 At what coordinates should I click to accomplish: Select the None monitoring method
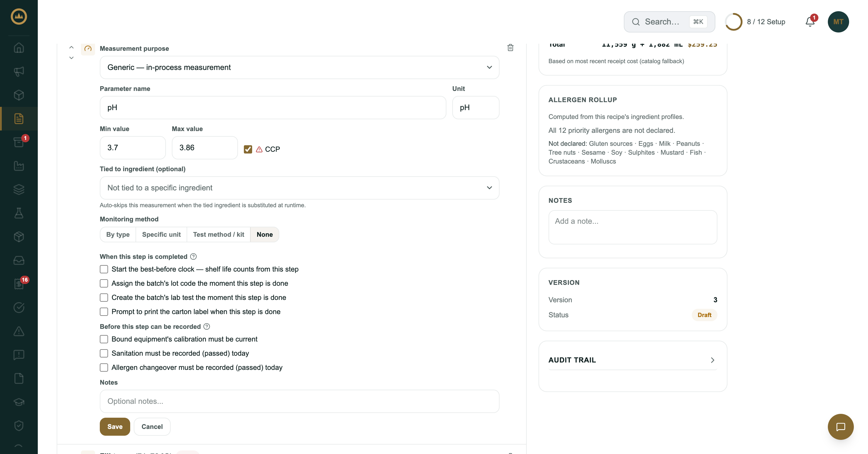click(x=265, y=234)
